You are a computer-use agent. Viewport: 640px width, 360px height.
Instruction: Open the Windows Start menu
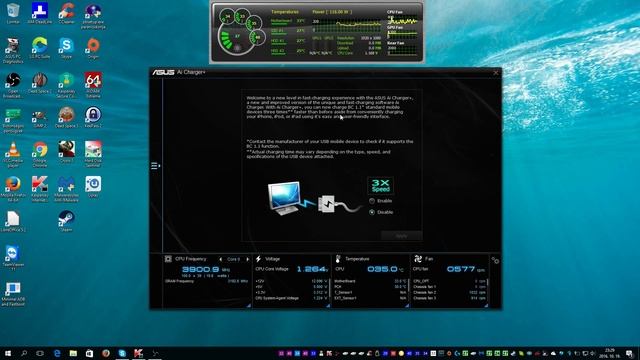8,353
